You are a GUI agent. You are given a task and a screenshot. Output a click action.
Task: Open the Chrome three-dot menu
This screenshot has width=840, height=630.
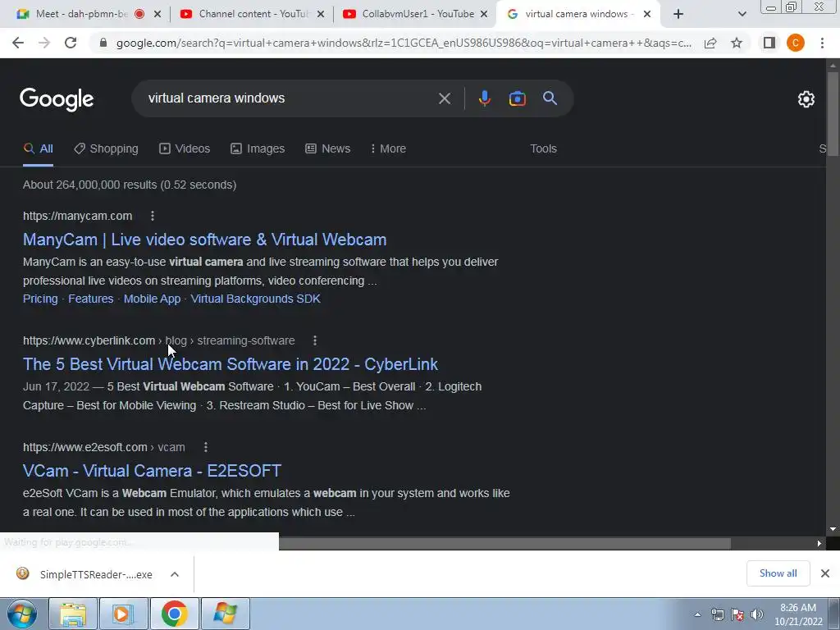coord(822,43)
